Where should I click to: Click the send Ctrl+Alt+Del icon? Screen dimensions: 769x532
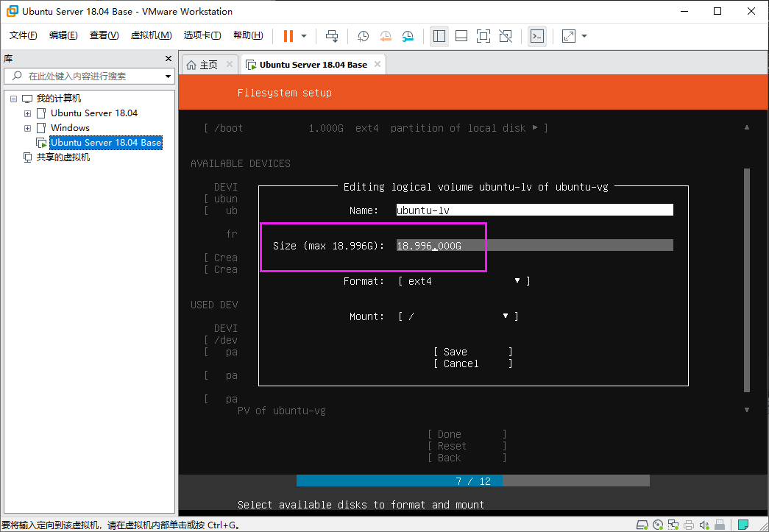click(x=332, y=36)
